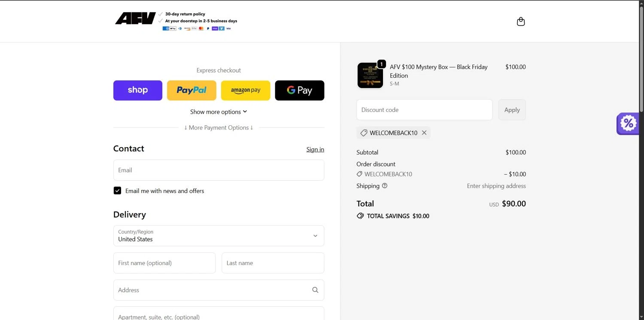
Task: Click the American Express payment badge
Action: coord(166,28)
